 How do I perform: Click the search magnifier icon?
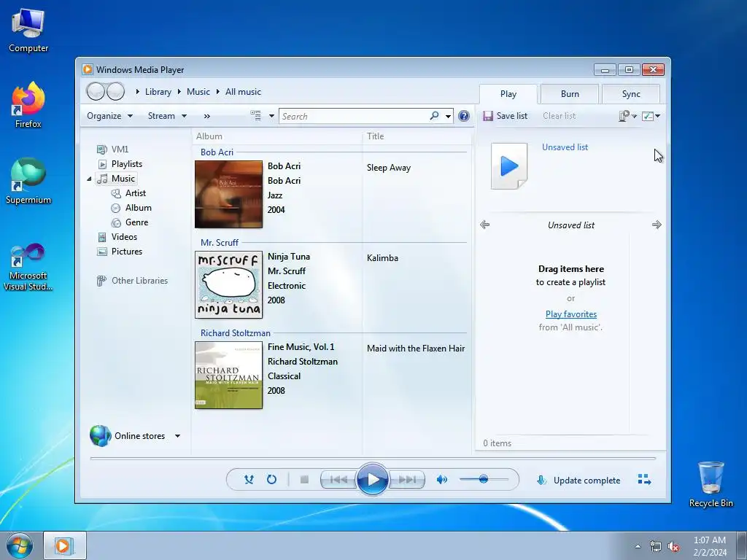coord(434,116)
